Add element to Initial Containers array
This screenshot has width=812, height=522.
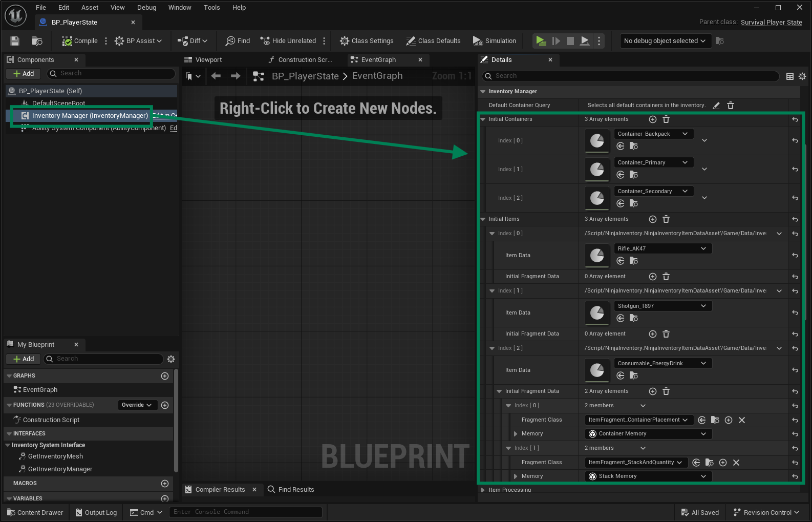(653, 119)
